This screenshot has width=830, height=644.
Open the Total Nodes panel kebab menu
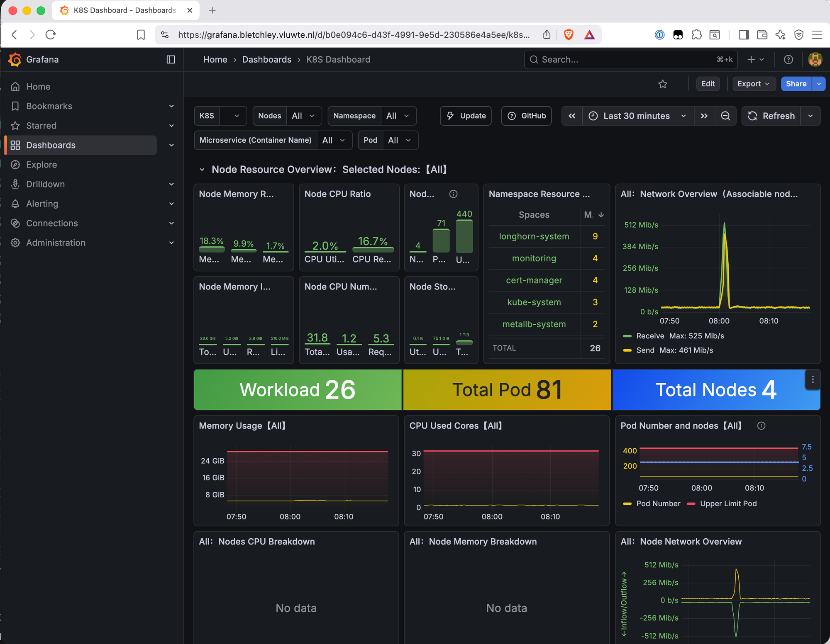tap(813, 379)
